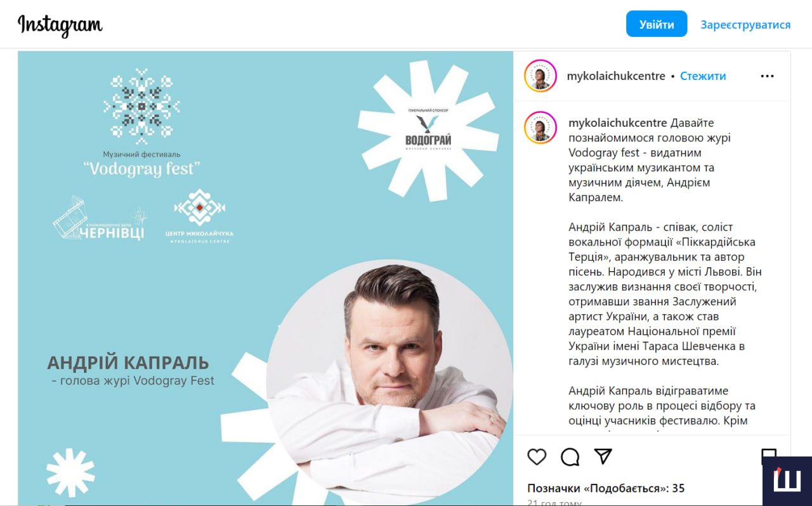Viewport: 812px width, 506px height.
Task: Open mykolaichukcentre avatar in the post header
Action: 540,76
